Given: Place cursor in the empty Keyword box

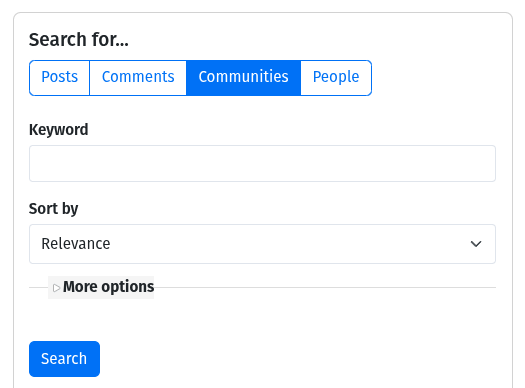Looking at the screenshot, I should [x=262, y=164].
